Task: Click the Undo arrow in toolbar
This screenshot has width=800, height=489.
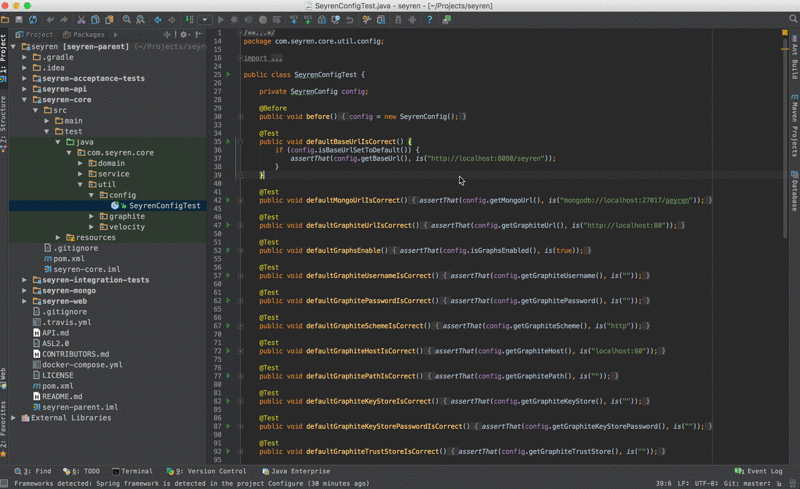Action: [x=50, y=20]
